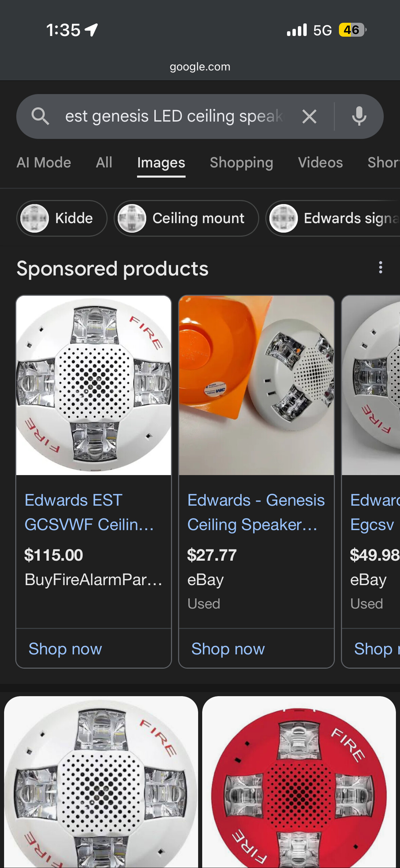Tap the battery indicator in status bar
400x868 pixels.
coord(352,30)
